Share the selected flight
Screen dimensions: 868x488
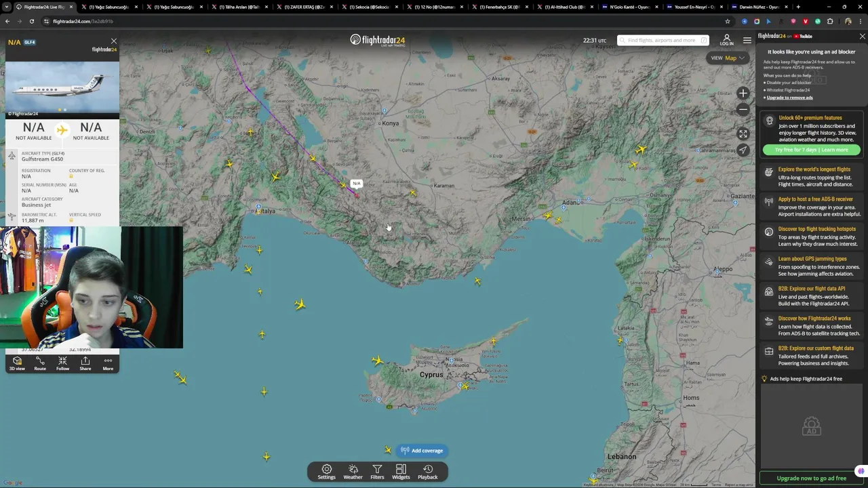(x=85, y=364)
